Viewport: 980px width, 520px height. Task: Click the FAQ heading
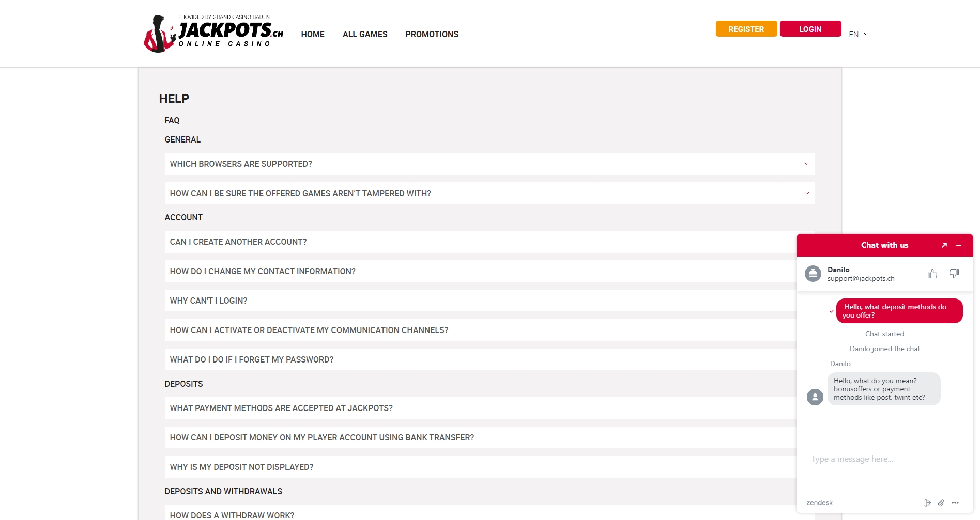[x=172, y=120]
